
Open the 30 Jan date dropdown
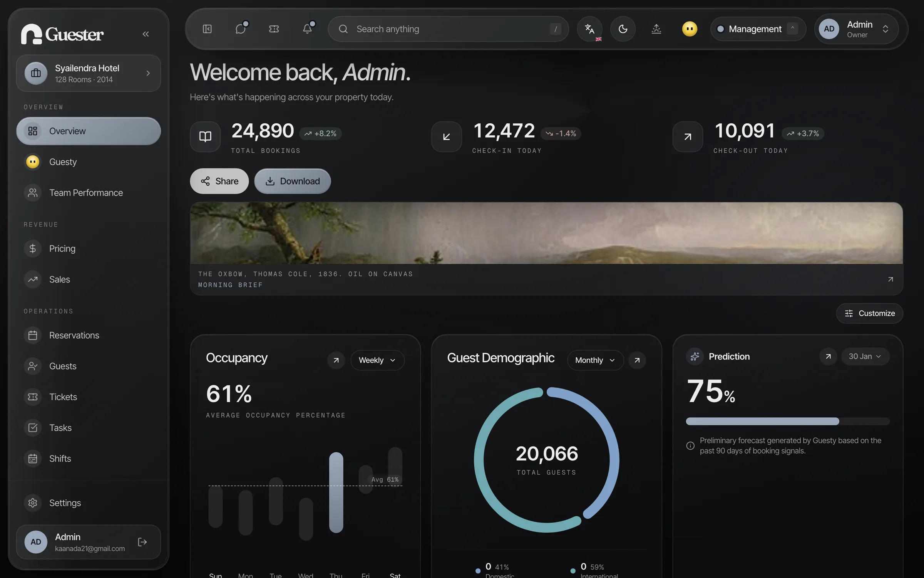(865, 356)
